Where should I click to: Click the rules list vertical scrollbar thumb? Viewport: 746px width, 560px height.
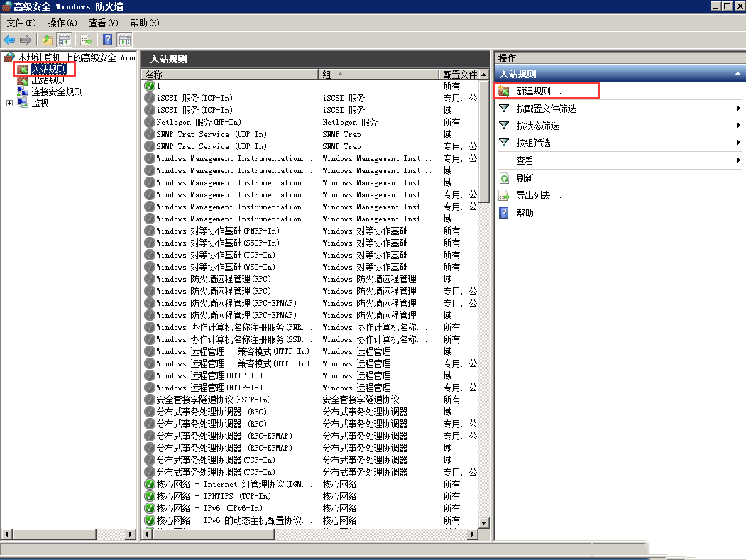point(484,141)
